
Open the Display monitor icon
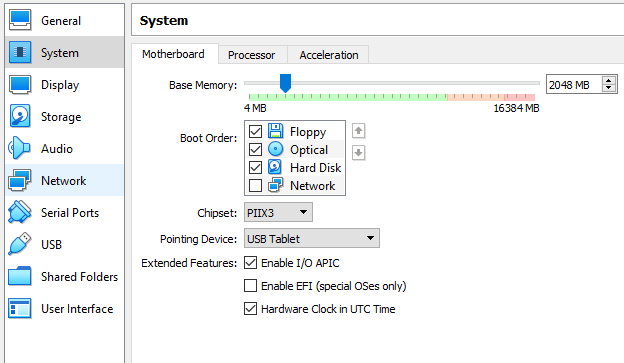20,84
